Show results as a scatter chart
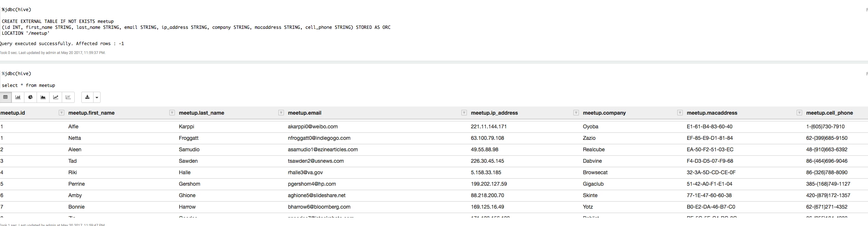 68,97
